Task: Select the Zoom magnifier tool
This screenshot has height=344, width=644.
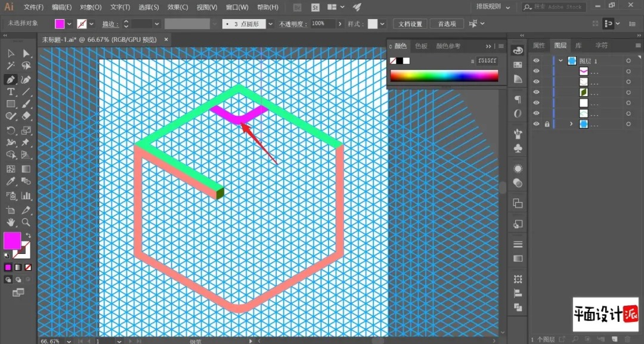Action: (26, 222)
